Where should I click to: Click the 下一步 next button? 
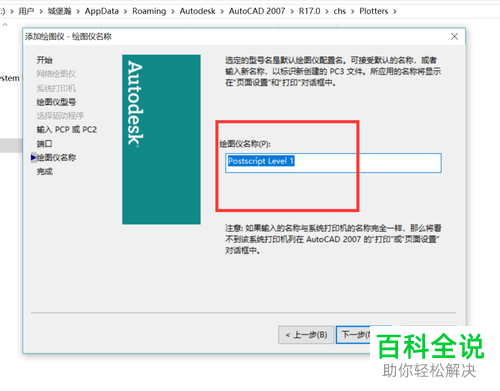[x=353, y=335]
